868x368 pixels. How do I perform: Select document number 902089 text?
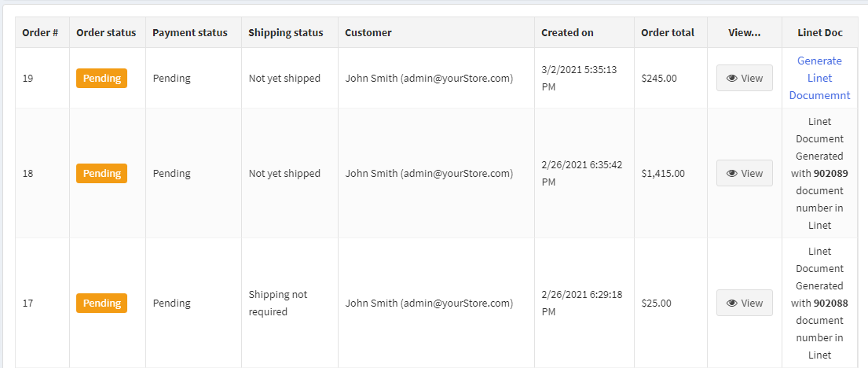[x=830, y=174]
